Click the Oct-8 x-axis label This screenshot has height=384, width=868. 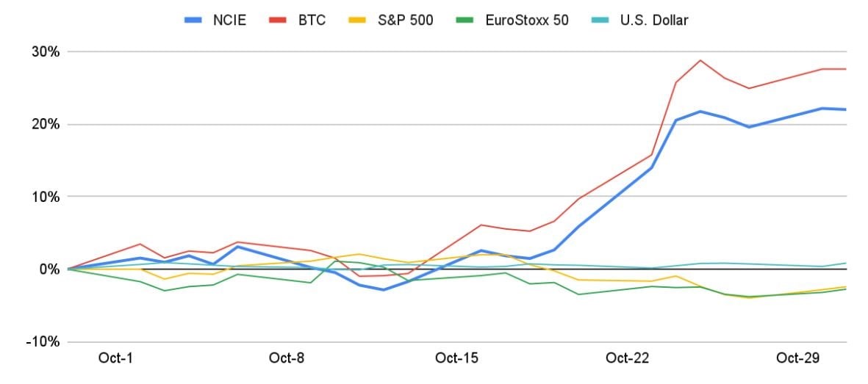[287, 358]
